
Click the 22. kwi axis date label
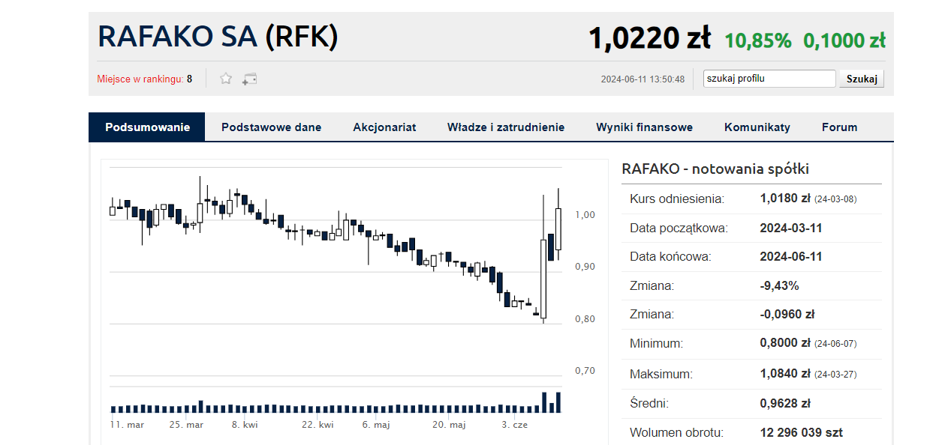[x=317, y=425]
